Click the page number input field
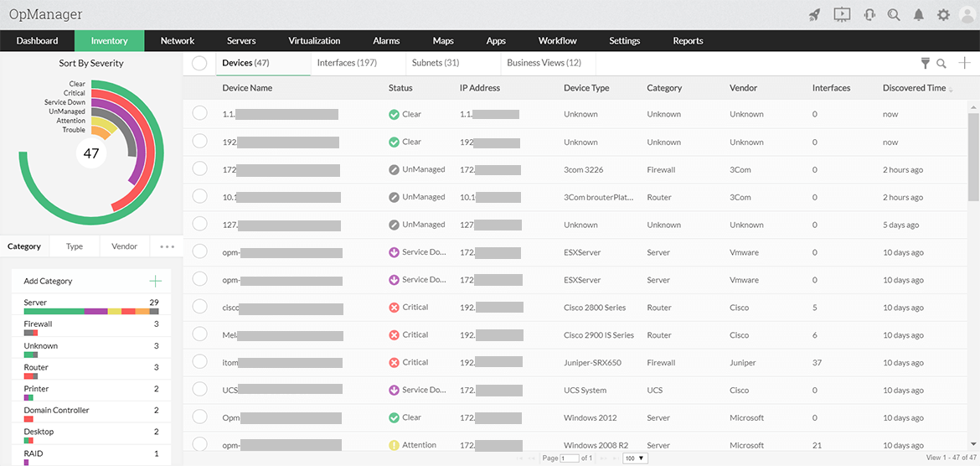The width and height of the screenshot is (980, 466). pyautogui.click(x=570, y=458)
